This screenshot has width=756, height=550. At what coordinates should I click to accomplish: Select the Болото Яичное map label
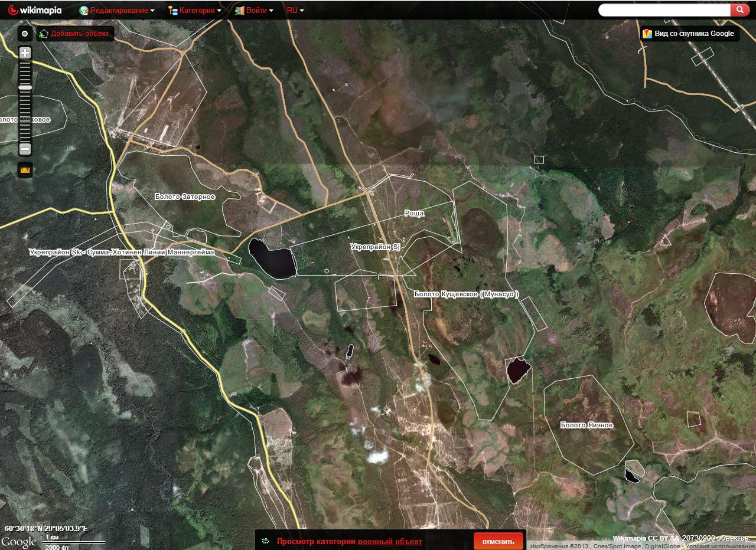(x=586, y=425)
